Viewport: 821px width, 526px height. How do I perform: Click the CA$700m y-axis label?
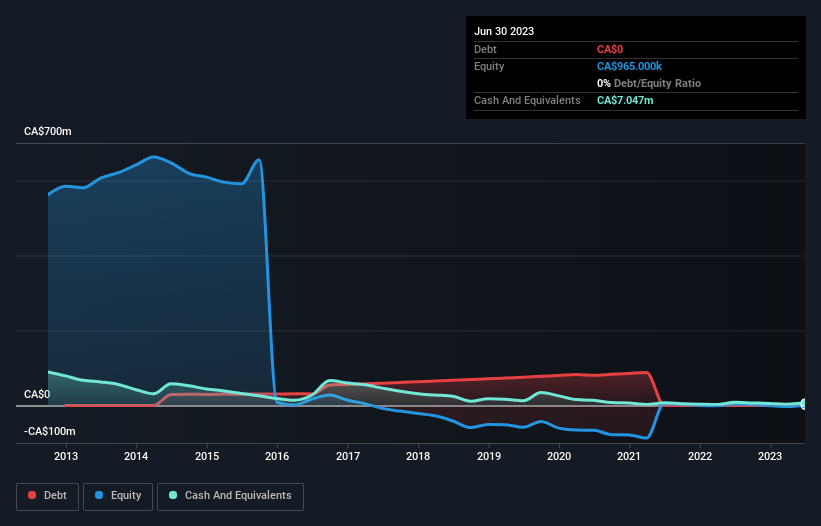[x=48, y=131]
